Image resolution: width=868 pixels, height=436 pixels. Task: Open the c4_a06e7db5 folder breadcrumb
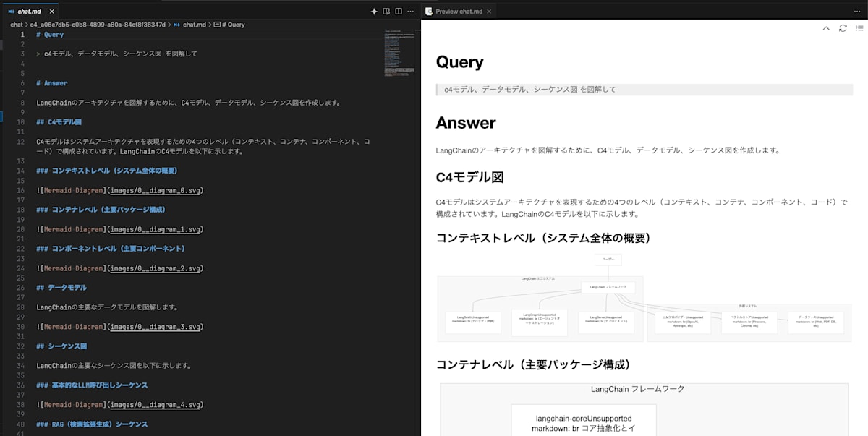tap(98, 25)
